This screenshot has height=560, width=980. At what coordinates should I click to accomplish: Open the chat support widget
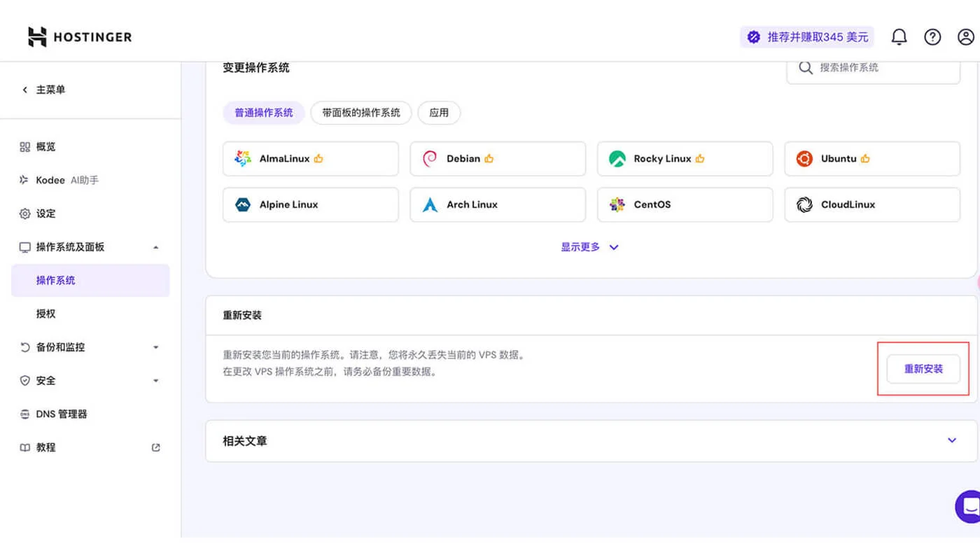pos(966,506)
